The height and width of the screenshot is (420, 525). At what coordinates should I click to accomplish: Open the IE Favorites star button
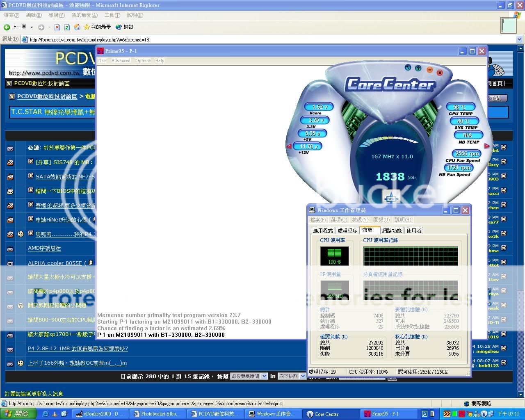pyautogui.click(x=97, y=27)
